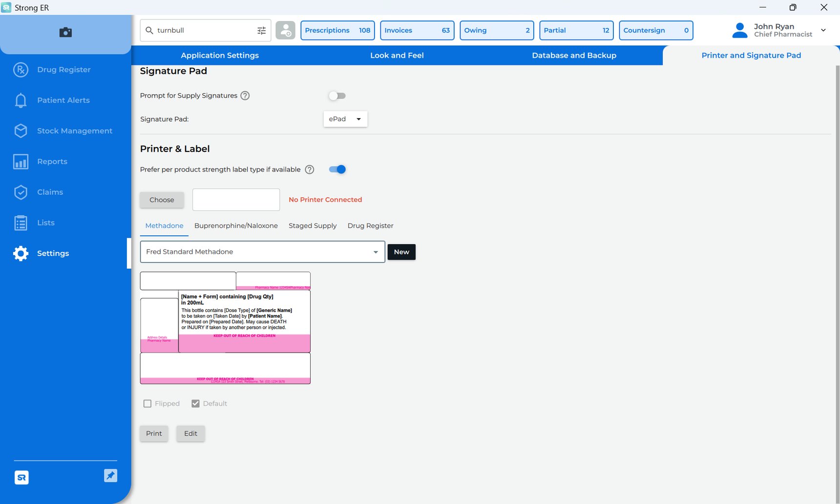Click the methadone label preview thumbnail
840x504 pixels.
pyautogui.click(x=225, y=328)
